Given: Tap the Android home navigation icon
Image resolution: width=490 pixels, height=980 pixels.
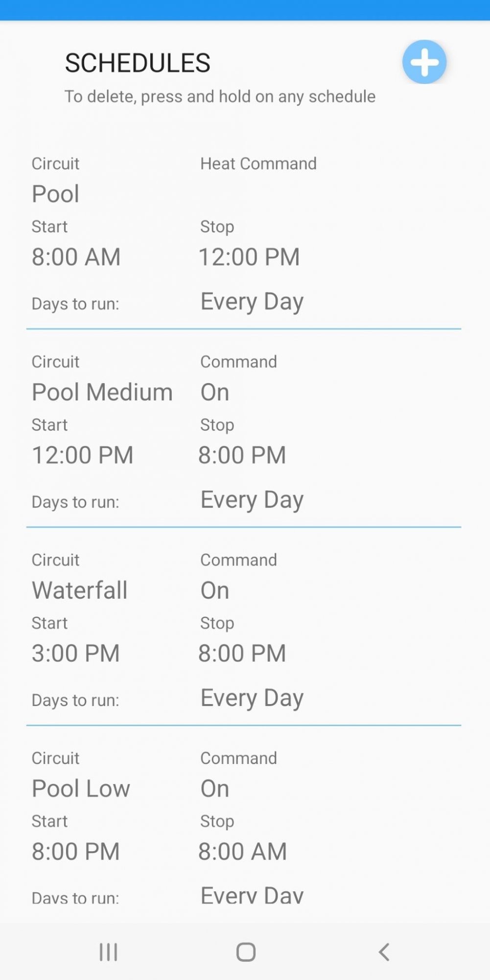Looking at the screenshot, I should (246, 952).
